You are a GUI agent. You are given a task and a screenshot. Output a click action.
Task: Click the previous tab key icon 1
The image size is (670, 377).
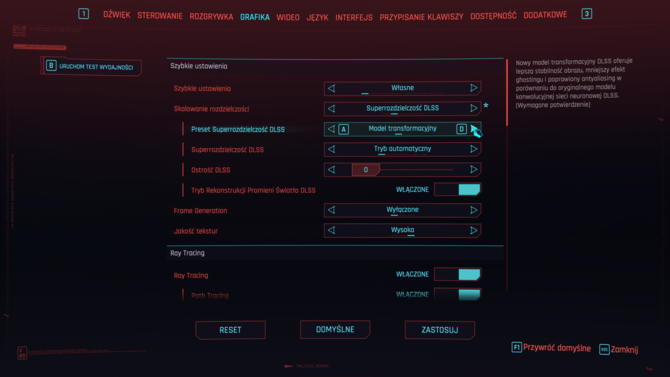tap(83, 14)
